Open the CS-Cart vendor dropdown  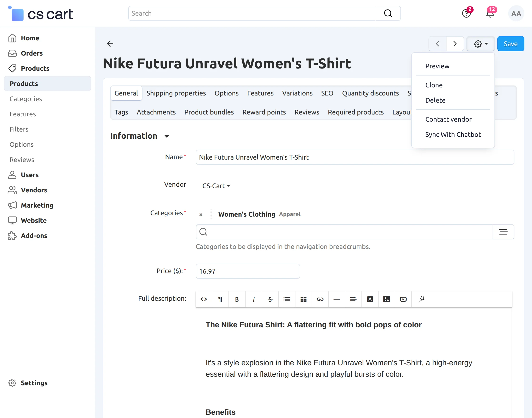216,186
